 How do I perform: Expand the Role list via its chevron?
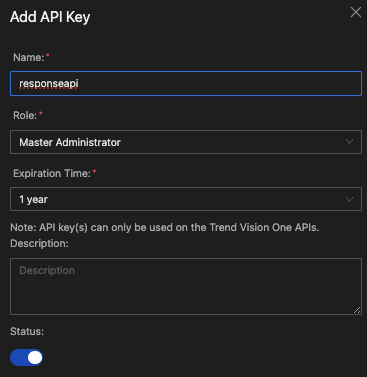(x=349, y=142)
